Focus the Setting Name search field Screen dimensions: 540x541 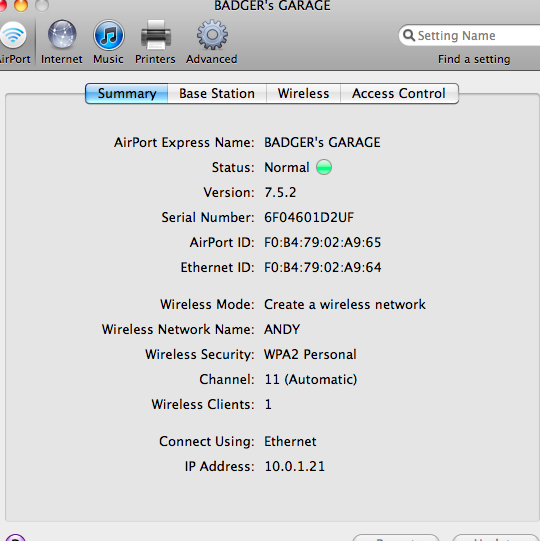[469, 35]
